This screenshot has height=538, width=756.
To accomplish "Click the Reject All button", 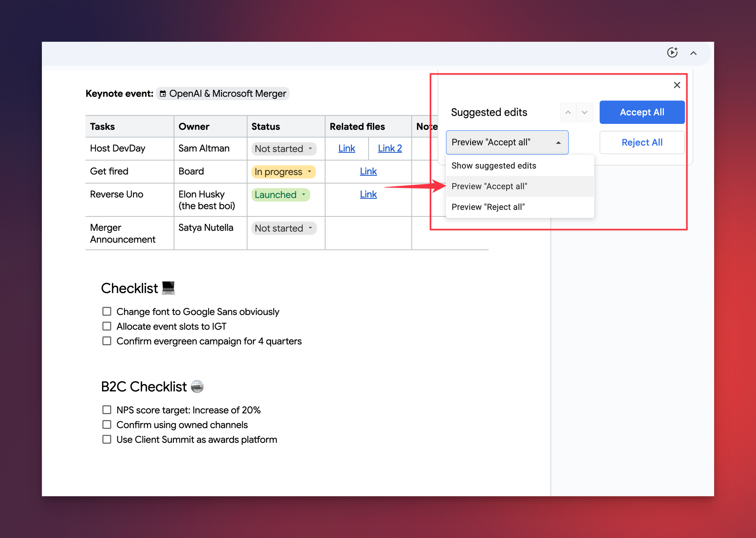I will (x=641, y=142).
